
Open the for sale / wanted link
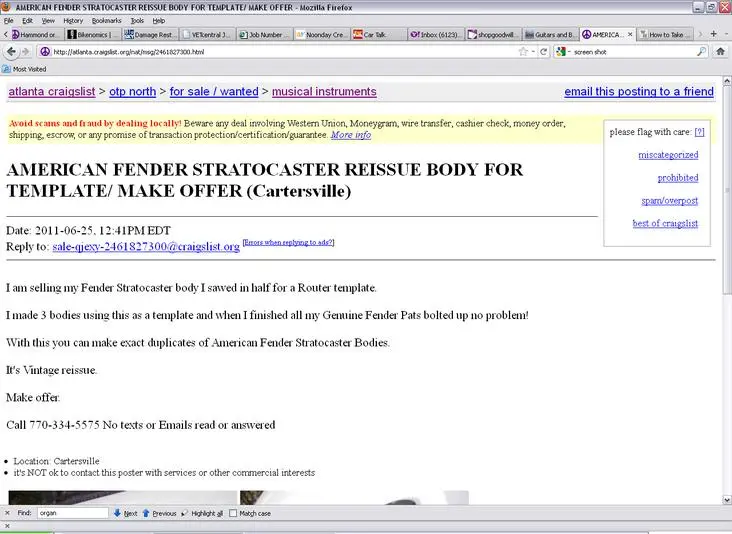click(214, 91)
